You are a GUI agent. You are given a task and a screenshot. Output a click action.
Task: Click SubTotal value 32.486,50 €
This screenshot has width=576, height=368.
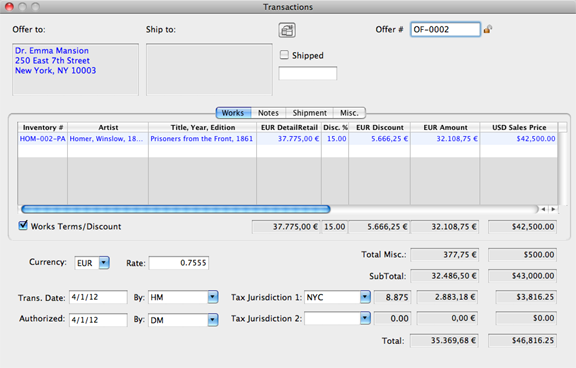click(x=444, y=276)
